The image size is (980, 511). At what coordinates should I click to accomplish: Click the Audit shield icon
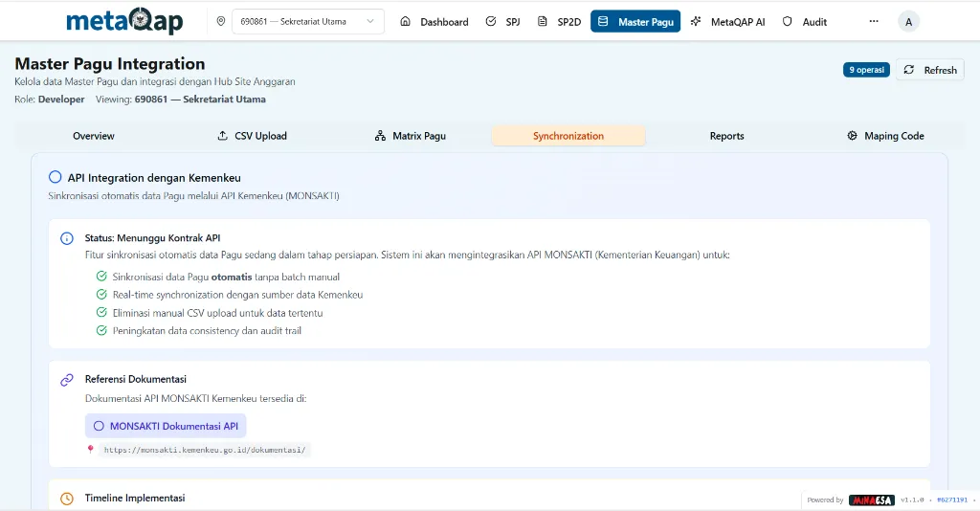[788, 21]
